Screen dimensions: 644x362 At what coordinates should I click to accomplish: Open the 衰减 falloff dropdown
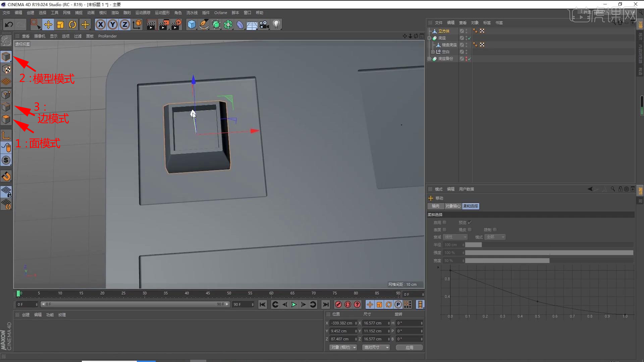tap(455, 237)
